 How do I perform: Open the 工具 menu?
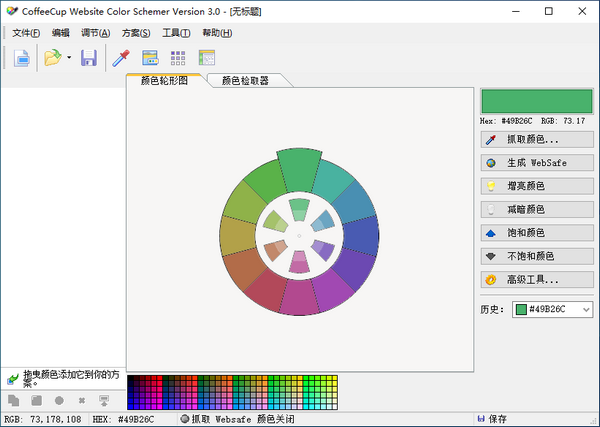click(x=176, y=33)
